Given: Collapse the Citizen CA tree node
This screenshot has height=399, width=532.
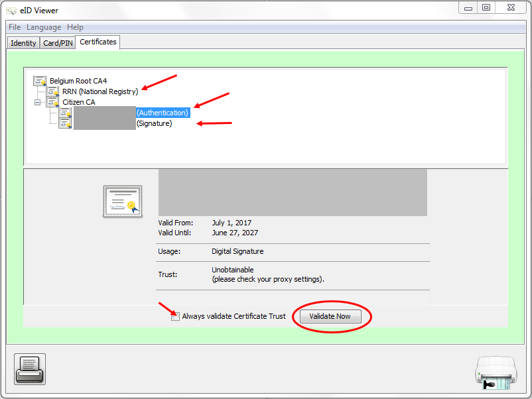Looking at the screenshot, I should pyautogui.click(x=37, y=102).
